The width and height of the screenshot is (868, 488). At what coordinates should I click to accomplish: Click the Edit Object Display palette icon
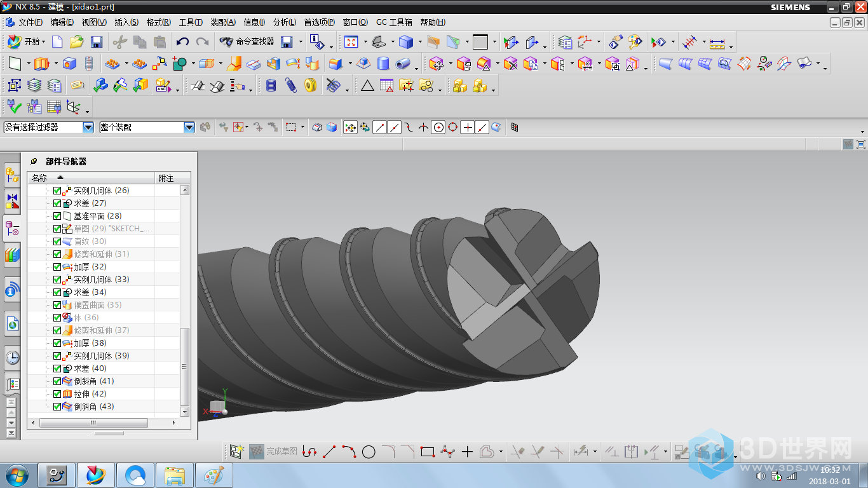635,42
